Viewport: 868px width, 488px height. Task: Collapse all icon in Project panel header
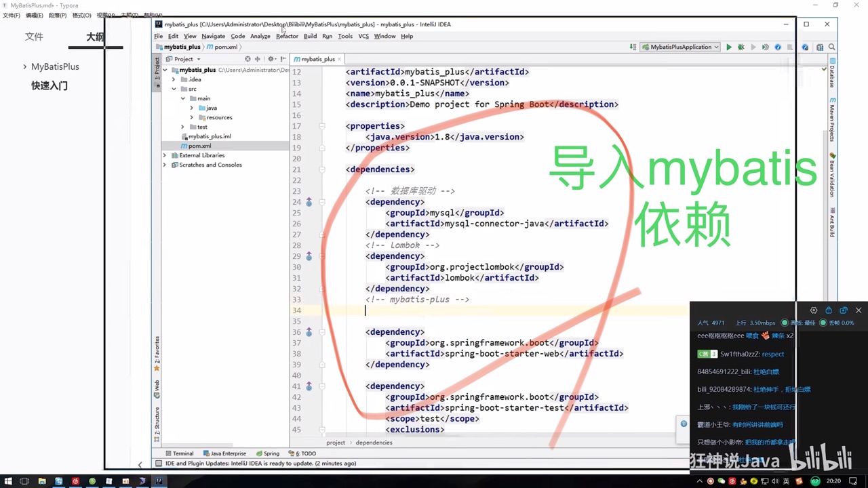[x=258, y=59]
